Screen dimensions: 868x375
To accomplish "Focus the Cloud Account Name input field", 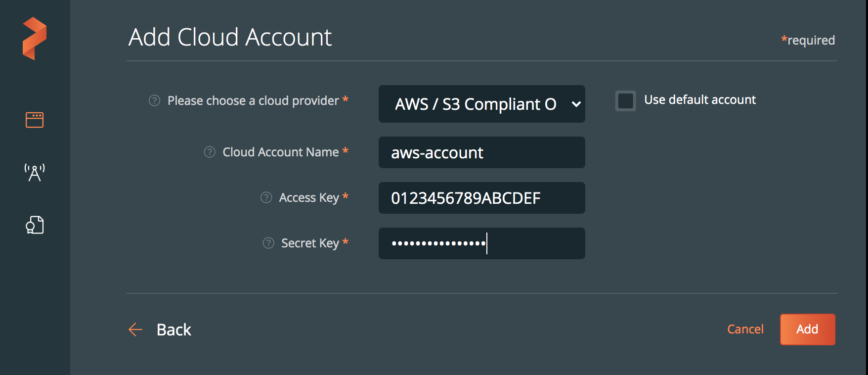I will tap(481, 152).
